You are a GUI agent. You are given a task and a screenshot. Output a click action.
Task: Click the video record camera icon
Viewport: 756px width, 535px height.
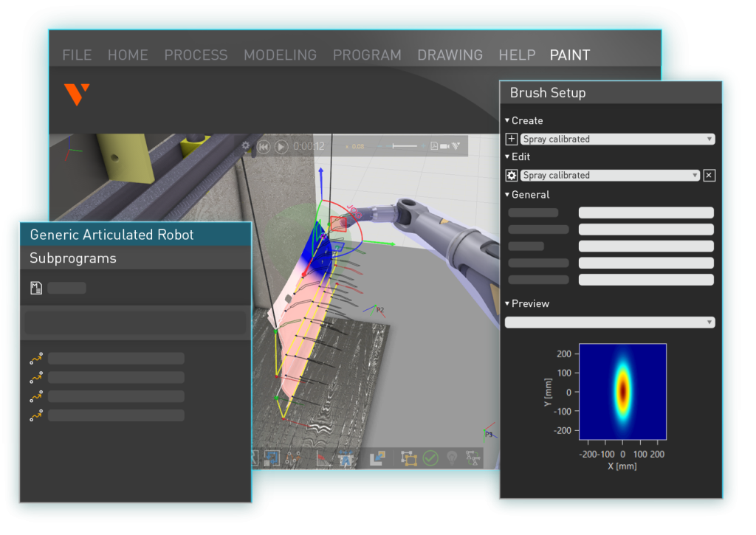pyautogui.click(x=445, y=147)
